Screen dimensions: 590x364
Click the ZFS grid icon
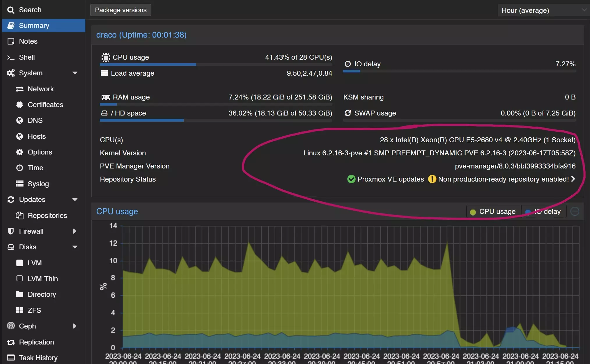pos(20,310)
